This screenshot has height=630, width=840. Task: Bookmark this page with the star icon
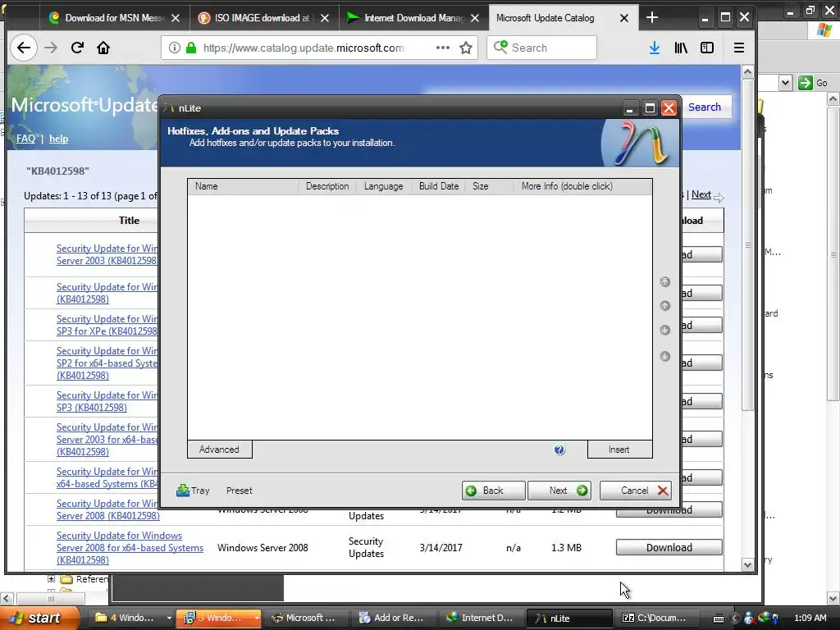click(x=466, y=48)
